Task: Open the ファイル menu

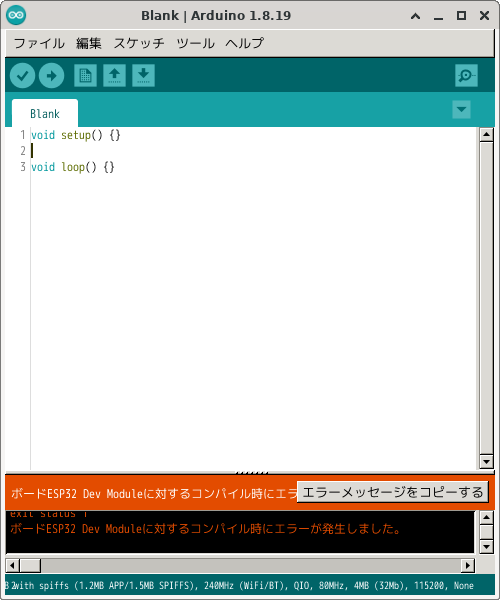Action: coord(39,43)
